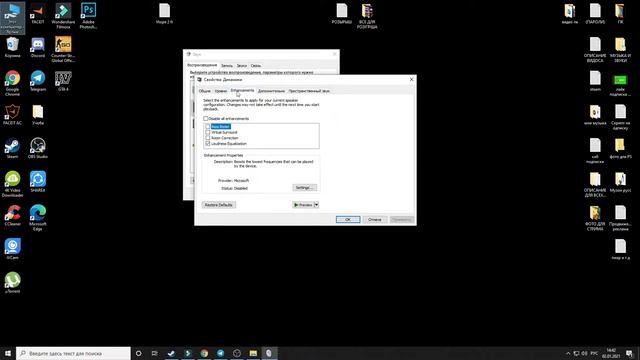Open the notification center icon
The image size is (640, 360).
click(x=629, y=353)
